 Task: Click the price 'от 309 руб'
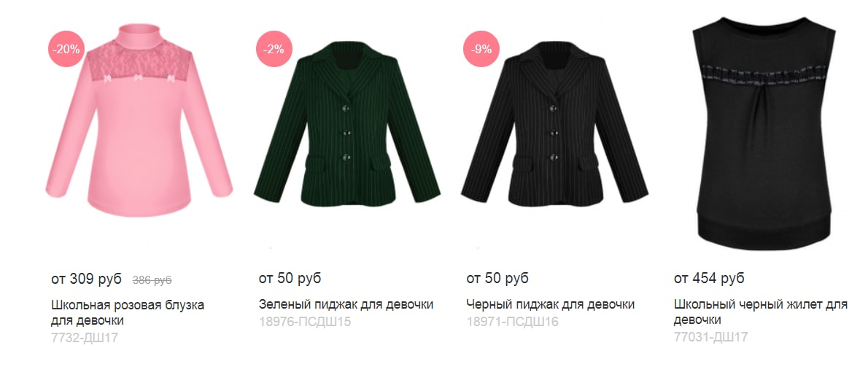[86, 279]
